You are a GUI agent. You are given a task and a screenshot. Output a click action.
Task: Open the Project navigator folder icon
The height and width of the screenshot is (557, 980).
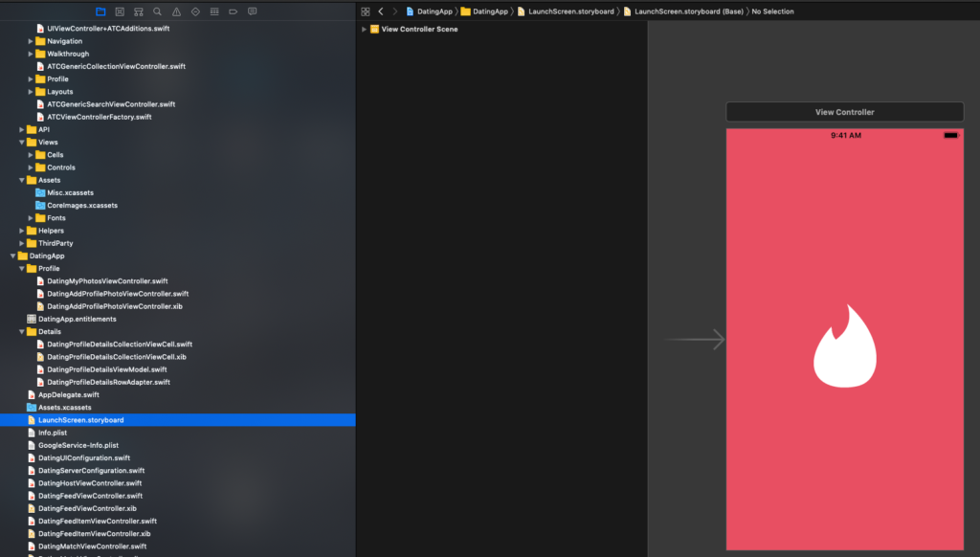pyautogui.click(x=100, y=11)
